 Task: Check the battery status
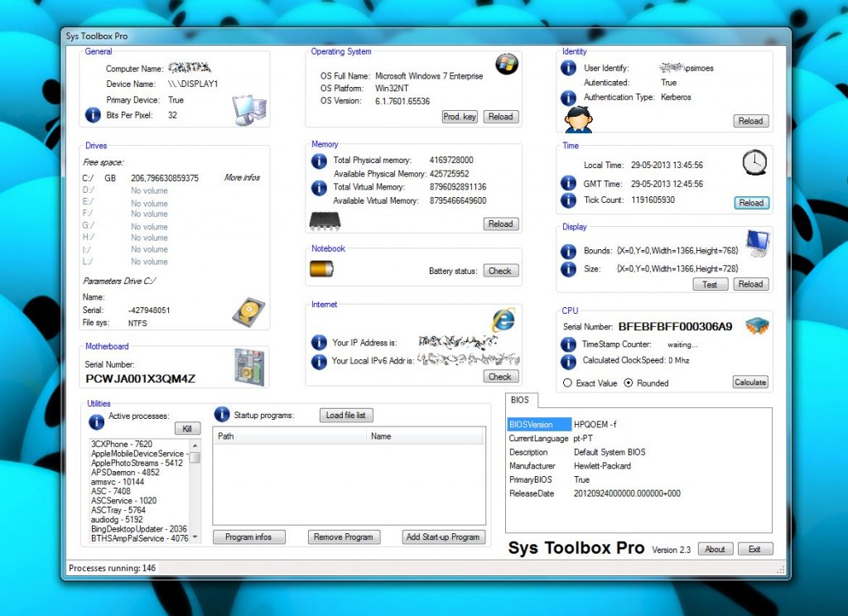point(500,271)
